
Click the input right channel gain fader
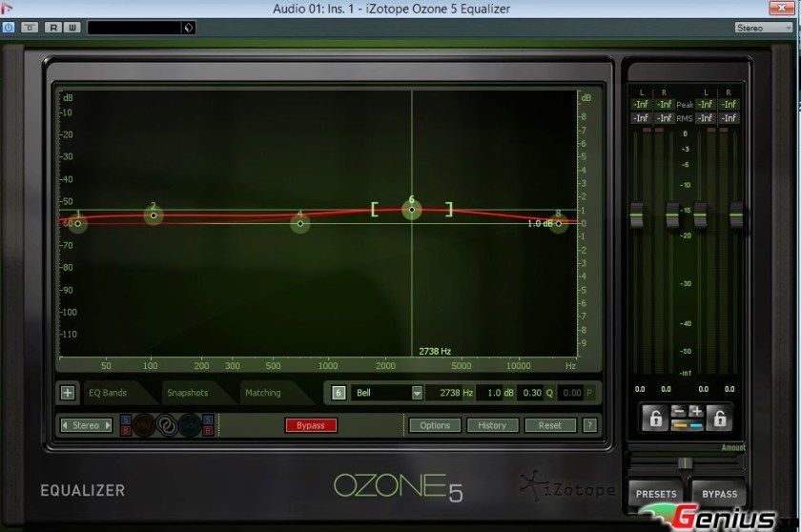(672, 215)
